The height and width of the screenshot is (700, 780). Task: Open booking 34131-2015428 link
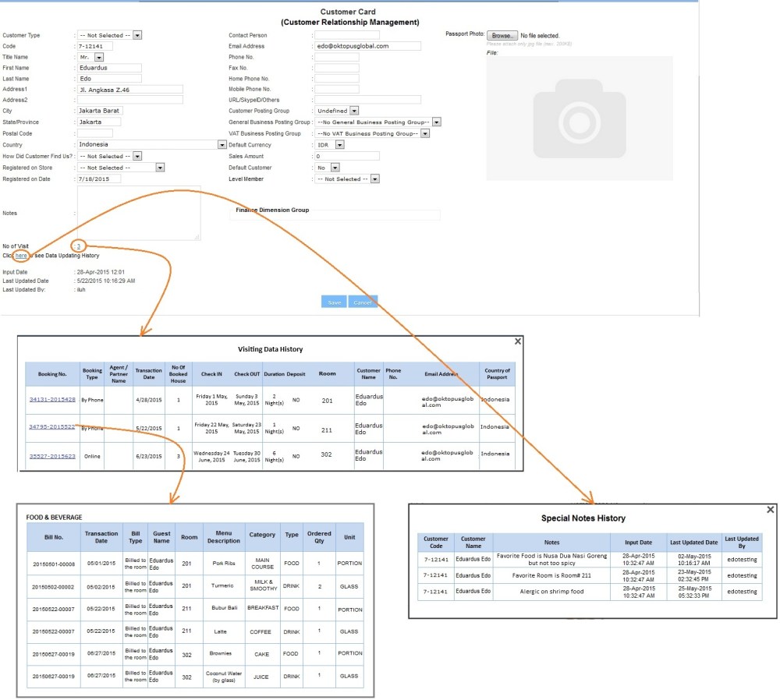[x=52, y=398]
